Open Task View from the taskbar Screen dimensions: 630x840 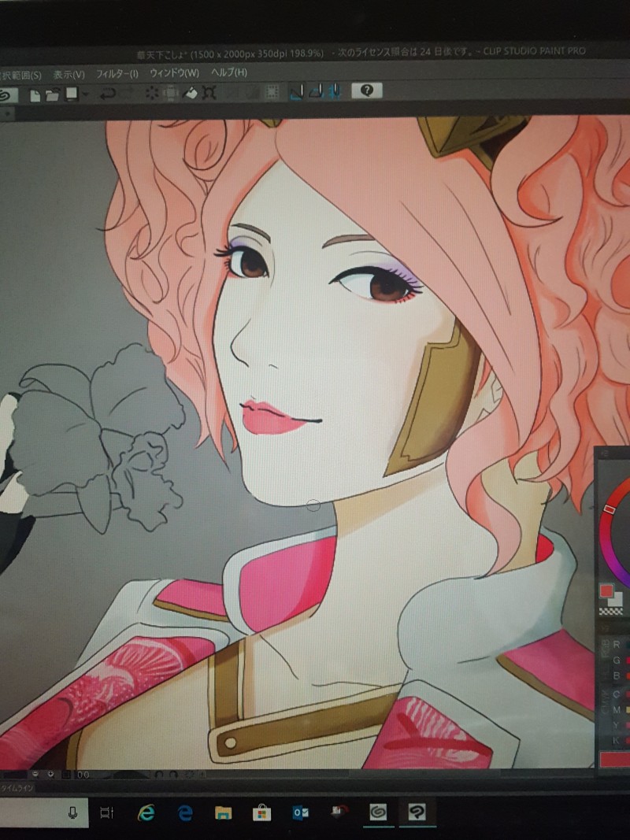pyautogui.click(x=106, y=813)
